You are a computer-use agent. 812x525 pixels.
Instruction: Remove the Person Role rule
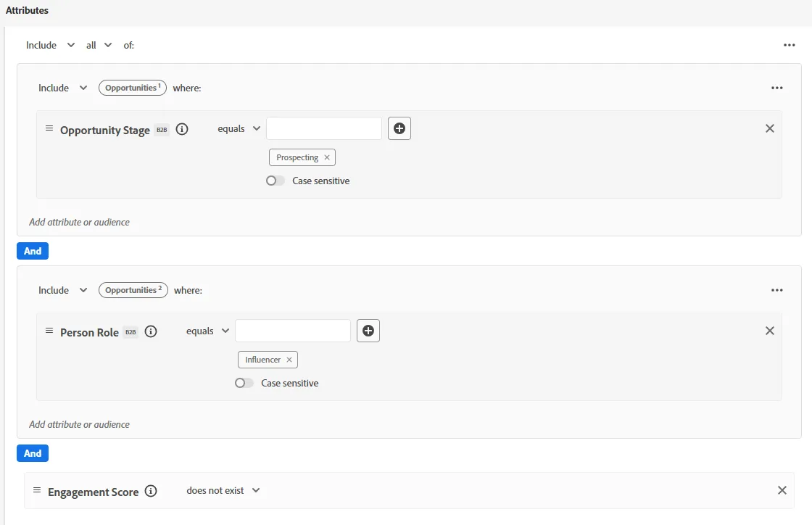click(x=769, y=331)
